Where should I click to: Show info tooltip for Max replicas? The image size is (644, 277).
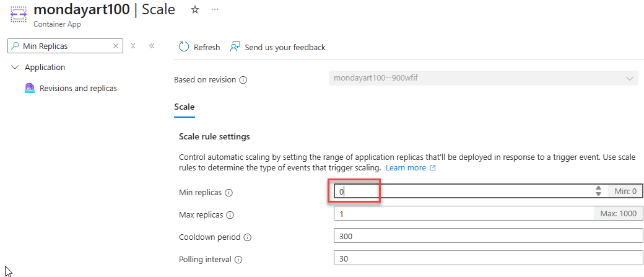(230, 214)
